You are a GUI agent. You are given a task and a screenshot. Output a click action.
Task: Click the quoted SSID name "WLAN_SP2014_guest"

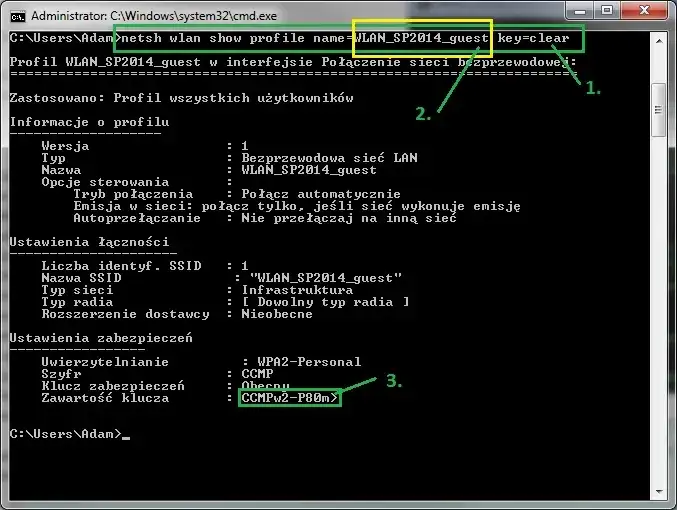(x=325, y=277)
